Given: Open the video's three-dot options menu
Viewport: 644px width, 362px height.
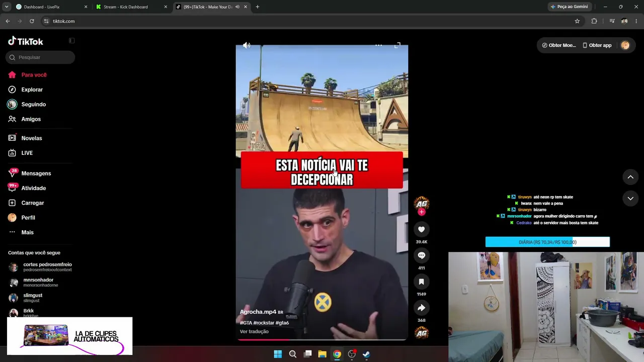Looking at the screenshot, I should 378,45.
